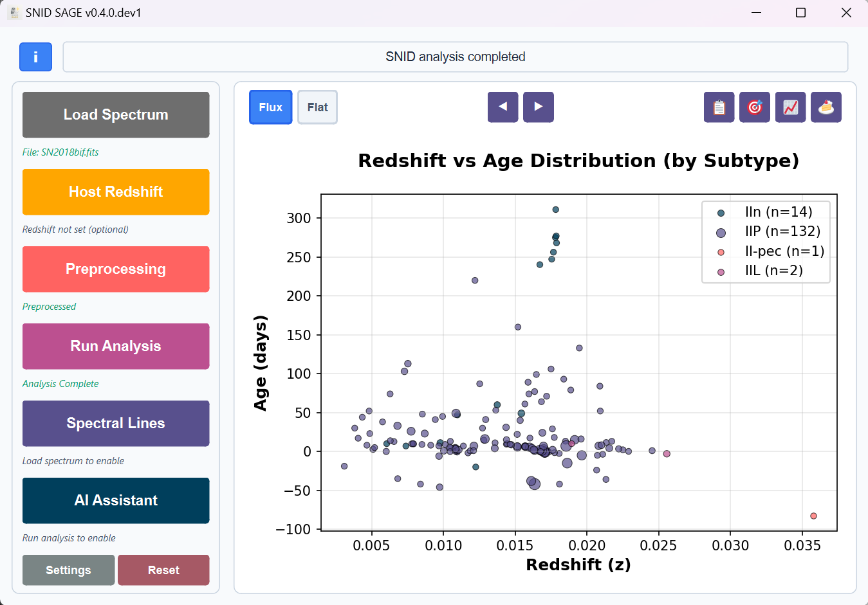The width and height of the screenshot is (868, 605).
Task: Open the red line chart icon
Action: click(790, 107)
